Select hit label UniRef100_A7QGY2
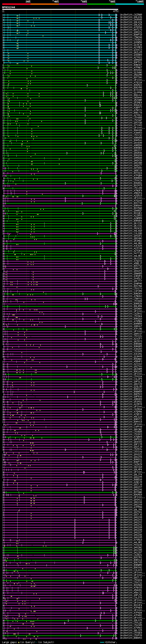 131,261
